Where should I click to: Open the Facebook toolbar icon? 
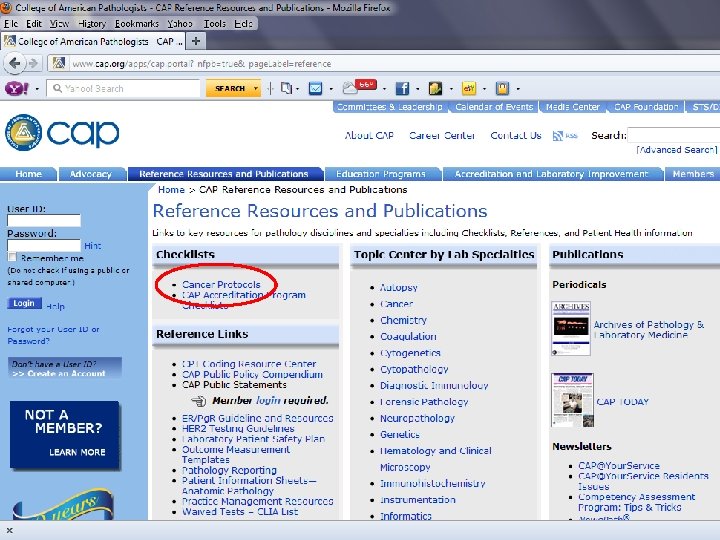click(402, 88)
